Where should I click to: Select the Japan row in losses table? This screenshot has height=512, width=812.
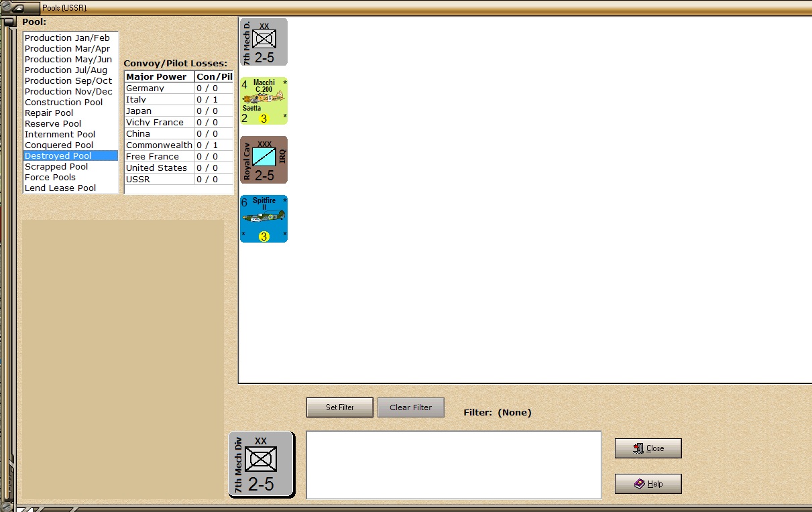point(179,111)
